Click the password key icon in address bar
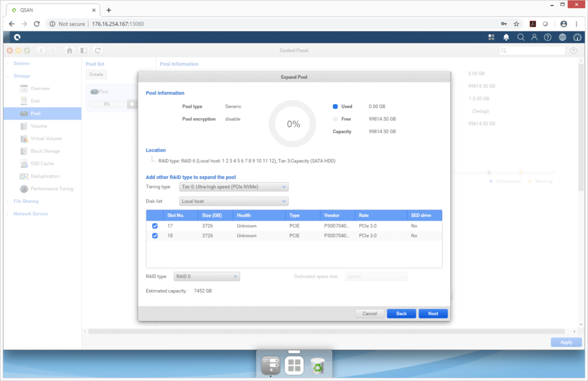This screenshot has height=381, width=588. 504,24
